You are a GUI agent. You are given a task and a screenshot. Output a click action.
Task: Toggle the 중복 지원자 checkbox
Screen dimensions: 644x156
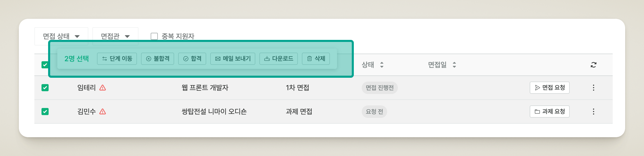tap(154, 36)
